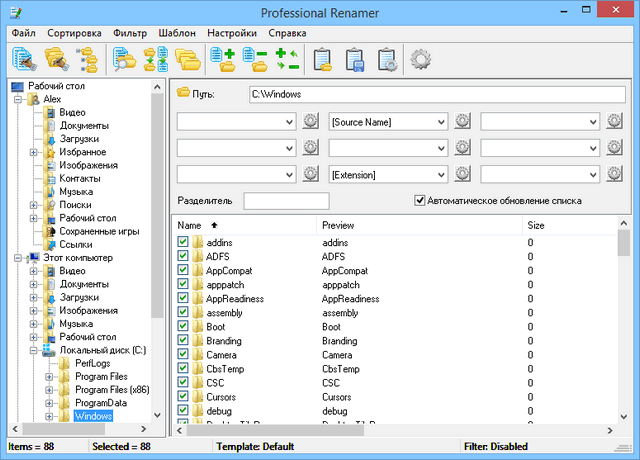This screenshot has width=640, height=460.
Task: Click the Preview column header
Action: [339, 226]
